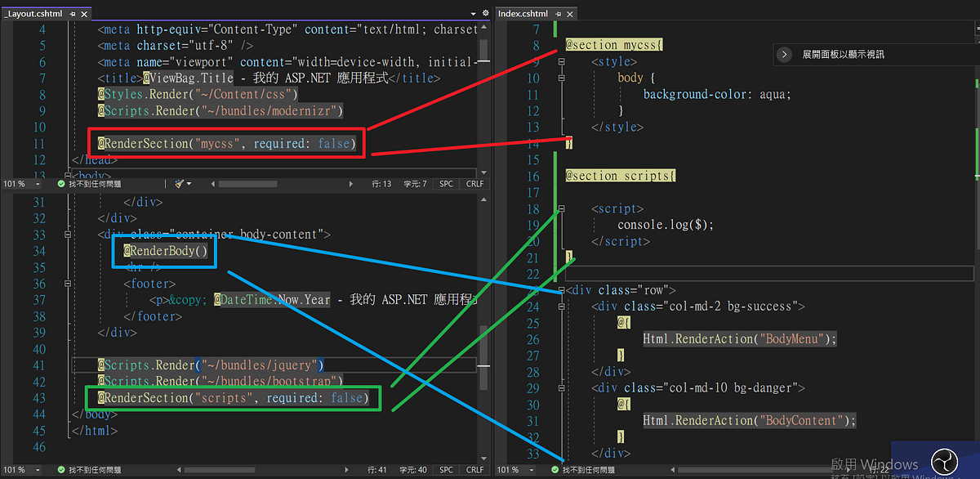Open the active files dropdown arrow near the gear icon
Image resolution: width=980 pixels, height=479 pixels.
(473, 12)
